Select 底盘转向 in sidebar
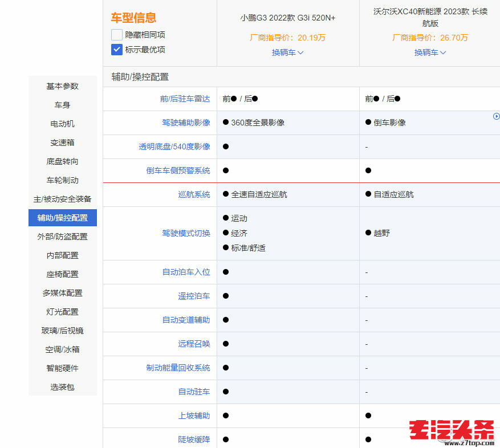The width and height of the screenshot is (500, 448). tap(63, 161)
